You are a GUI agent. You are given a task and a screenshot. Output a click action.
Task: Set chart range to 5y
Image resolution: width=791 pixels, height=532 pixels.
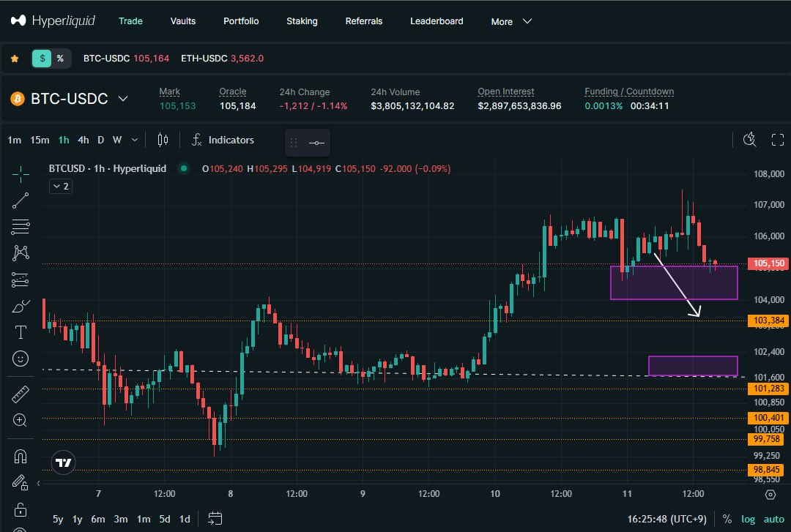58,519
